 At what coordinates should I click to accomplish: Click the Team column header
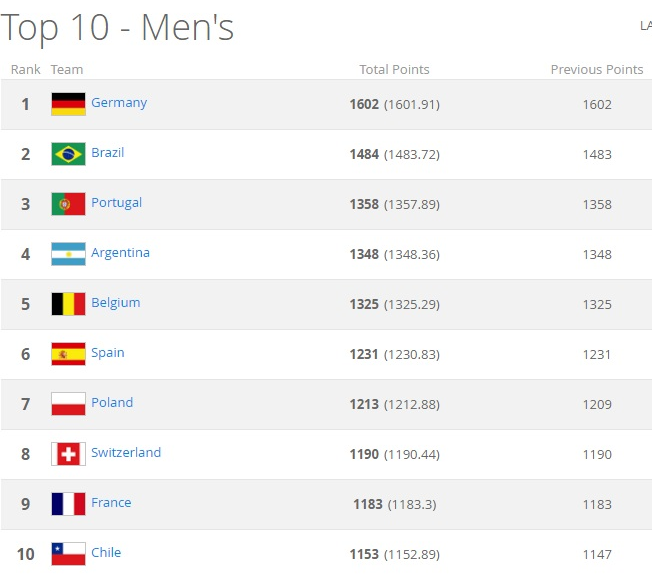pos(67,70)
